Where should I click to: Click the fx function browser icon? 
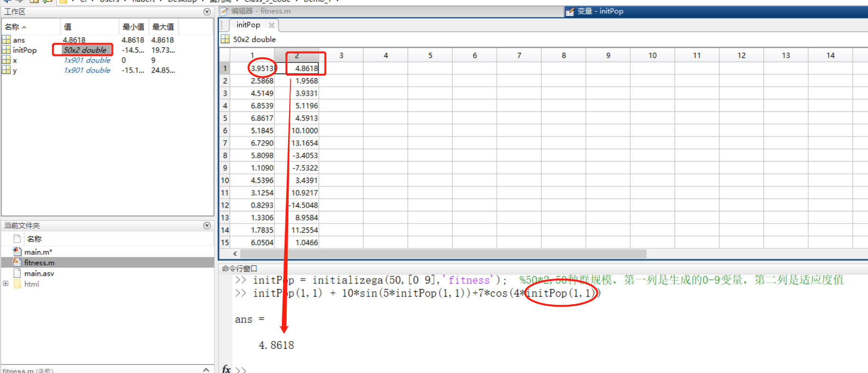point(227,369)
